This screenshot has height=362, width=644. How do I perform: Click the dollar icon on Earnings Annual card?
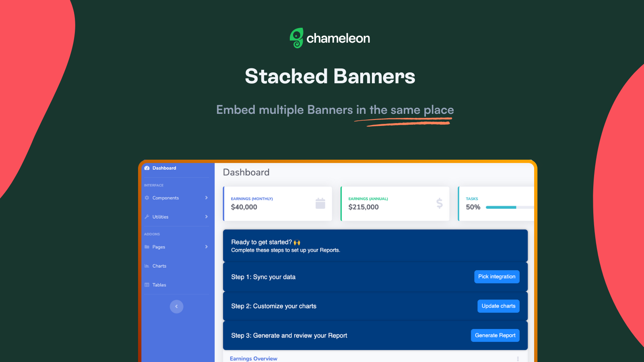[x=440, y=203]
